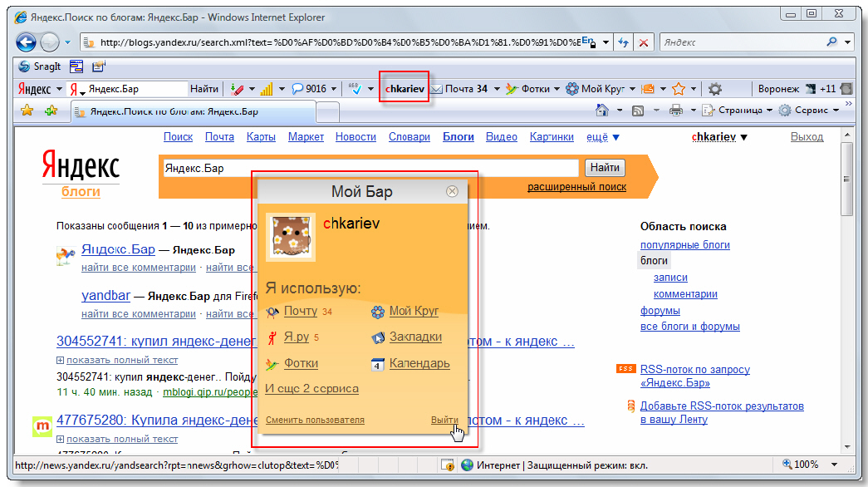Click the Print icon in IE command bar

(x=676, y=111)
